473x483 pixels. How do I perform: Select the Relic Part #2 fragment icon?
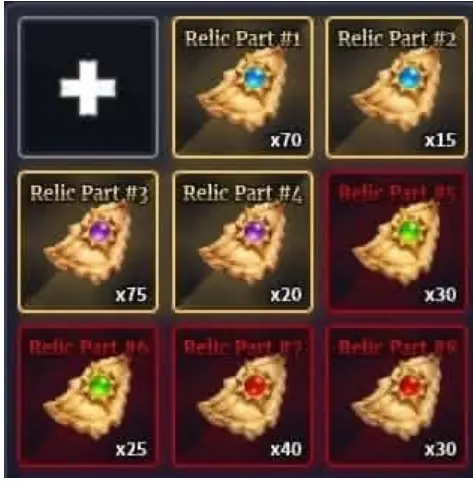pos(396,87)
